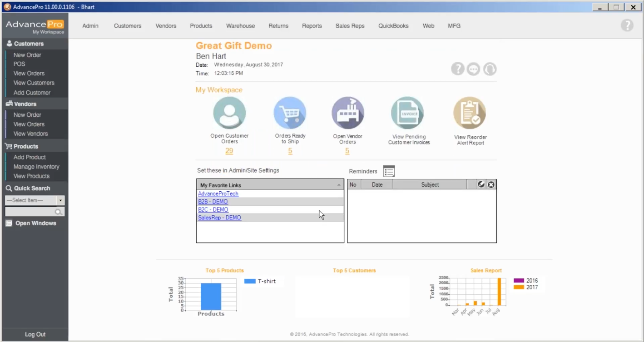Click the Open Windows icon in the sidebar
Image resolution: width=644 pixels, height=342 pixels.
point(9,223)
